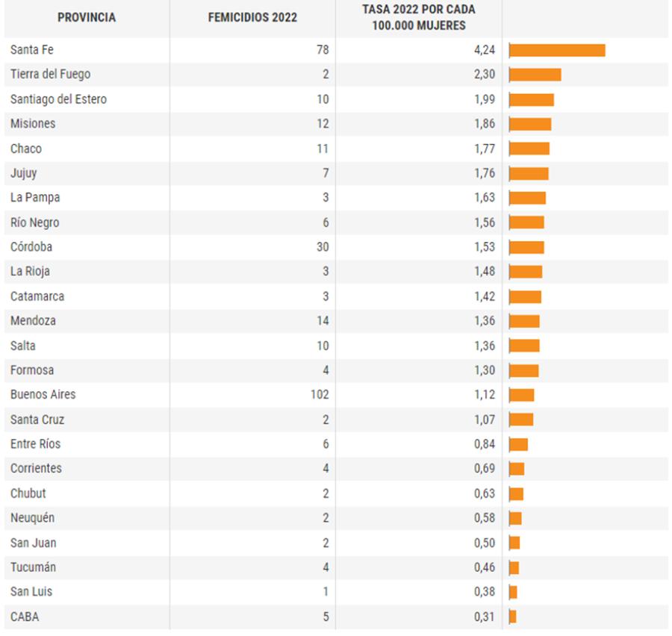
Task: Click the Chaco rate value 1,77
Action: 485,149
